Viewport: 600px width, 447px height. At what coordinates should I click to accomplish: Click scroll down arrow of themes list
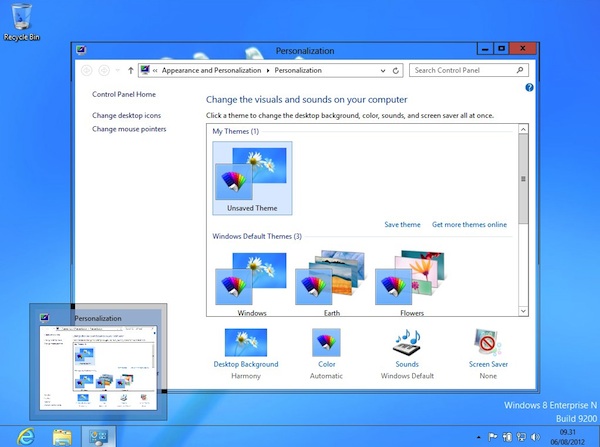pos(523,311)
